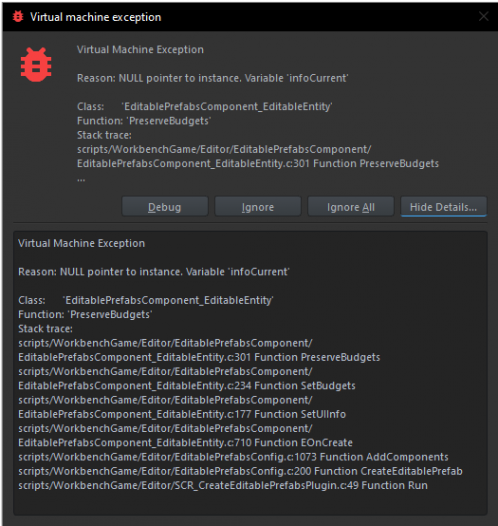Click the Reason line inside the details pane
Image resolution: width=498 pixels, height=526 pixels.
[154, 272]
